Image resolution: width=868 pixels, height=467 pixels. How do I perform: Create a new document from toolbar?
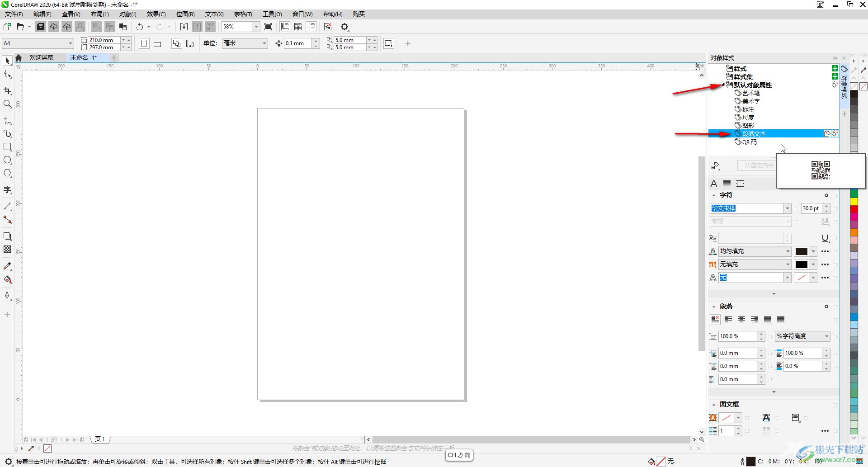[7, 27]
